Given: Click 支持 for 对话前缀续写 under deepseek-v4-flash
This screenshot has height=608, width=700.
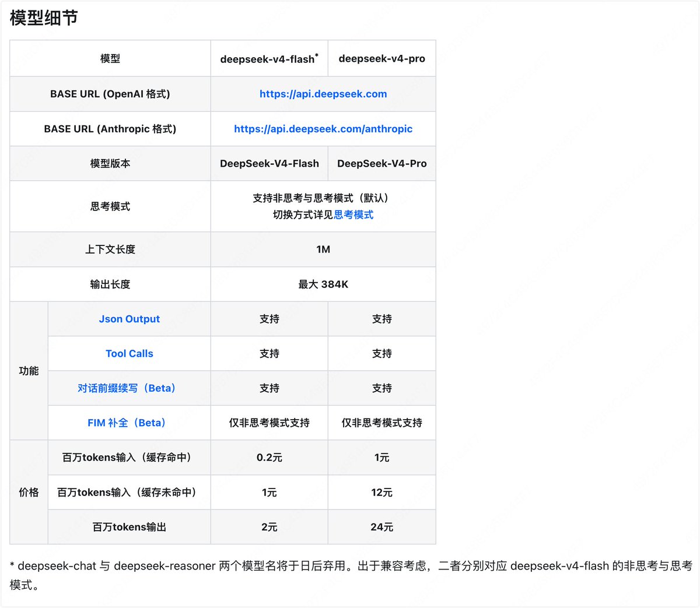Looking at the screenshot, I should (269, 388).
